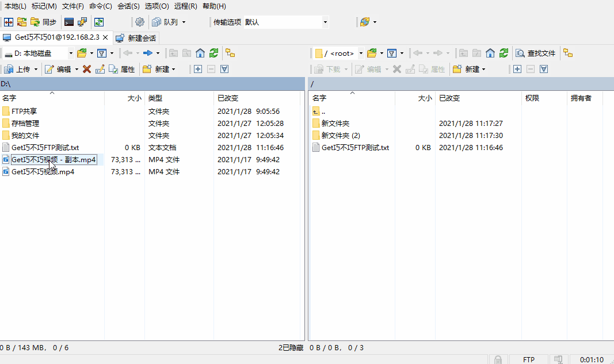Click the 队列 queue button
This screenshot has height=364, width=614.
[165, 22]
